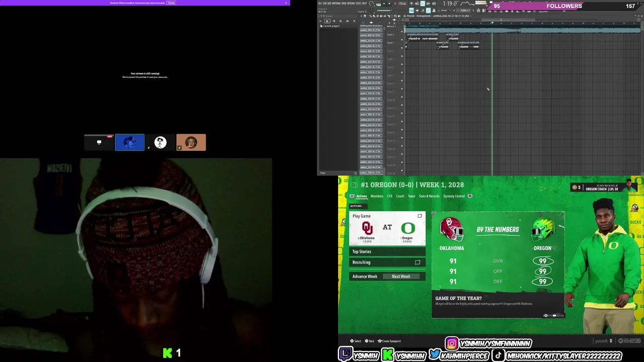
Task: Click the Oregon helmet icon
Action: [543, 229]
